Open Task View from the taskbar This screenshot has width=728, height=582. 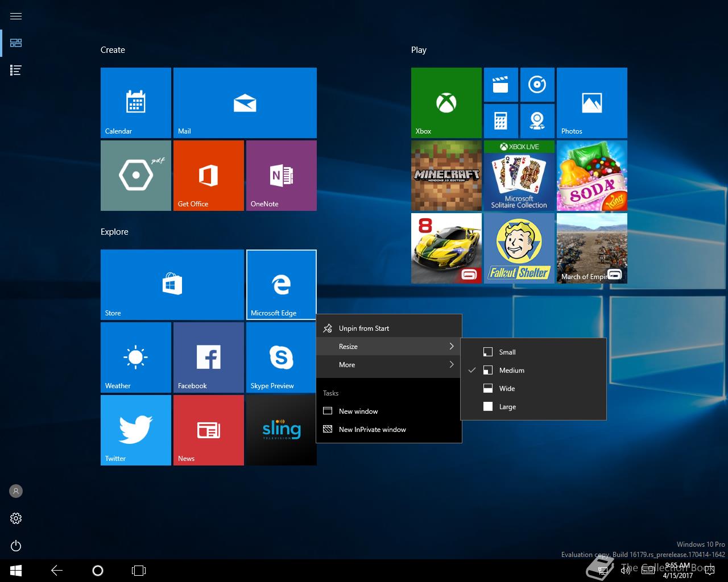pyautogui.click(x=139, y=570)
